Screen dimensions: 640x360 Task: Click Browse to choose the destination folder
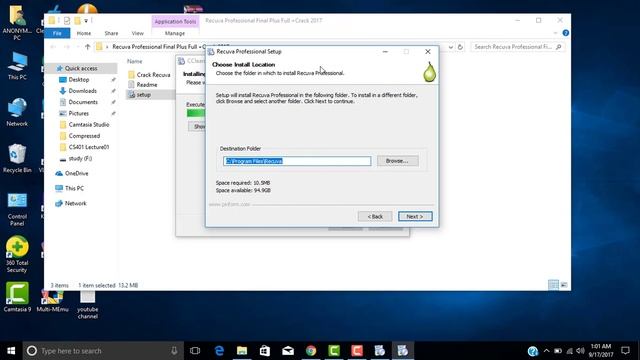click(398, 161)
